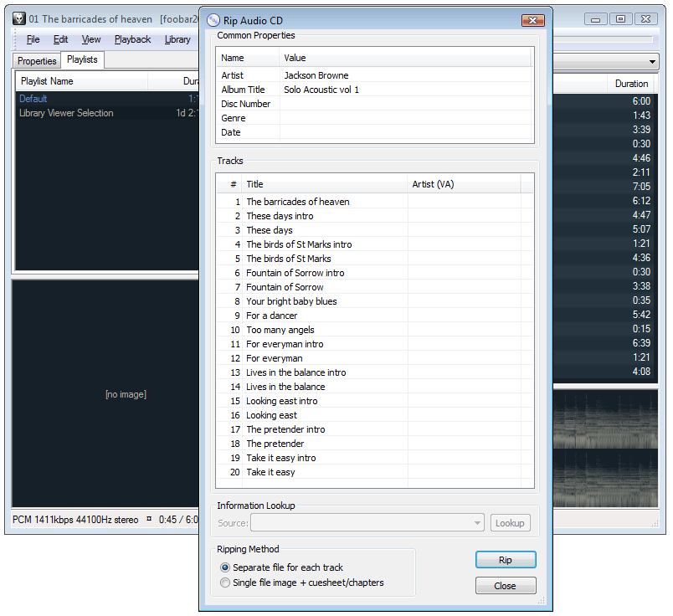The image size is (673, 616).
Task: Open the Information Lookup Source dropdown
Action: click(x=367, y=523)
